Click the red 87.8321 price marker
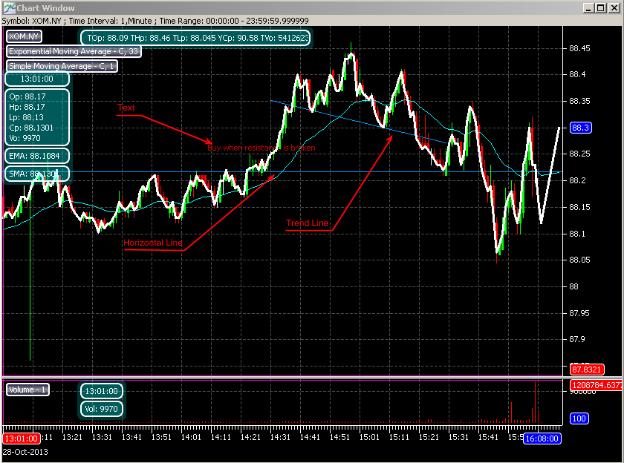This screenshot has height=463, width=624. pyautogui.click(x=586, y=368)
